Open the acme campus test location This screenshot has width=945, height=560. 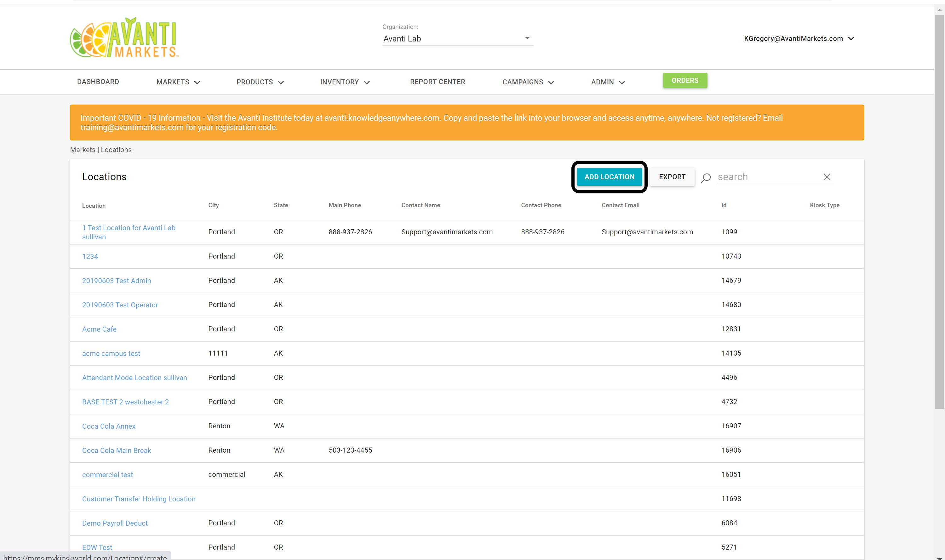click(111, 354)
